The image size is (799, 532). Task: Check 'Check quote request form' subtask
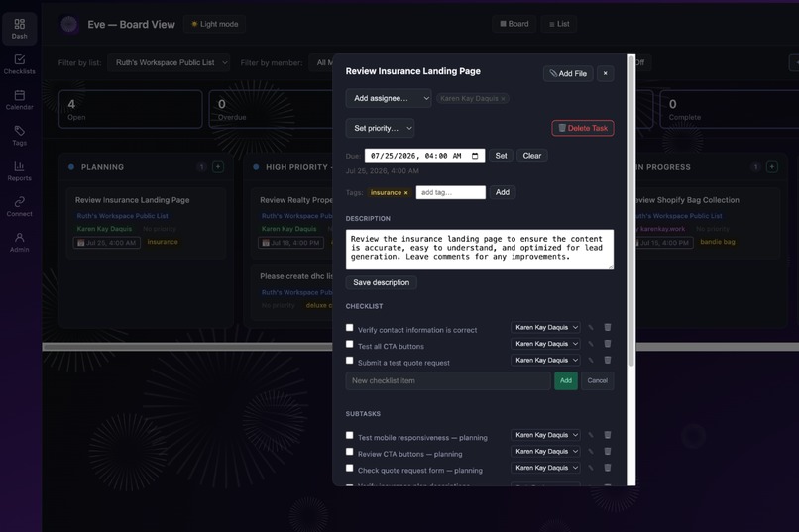pyautogui.click(x=350, y=468)
